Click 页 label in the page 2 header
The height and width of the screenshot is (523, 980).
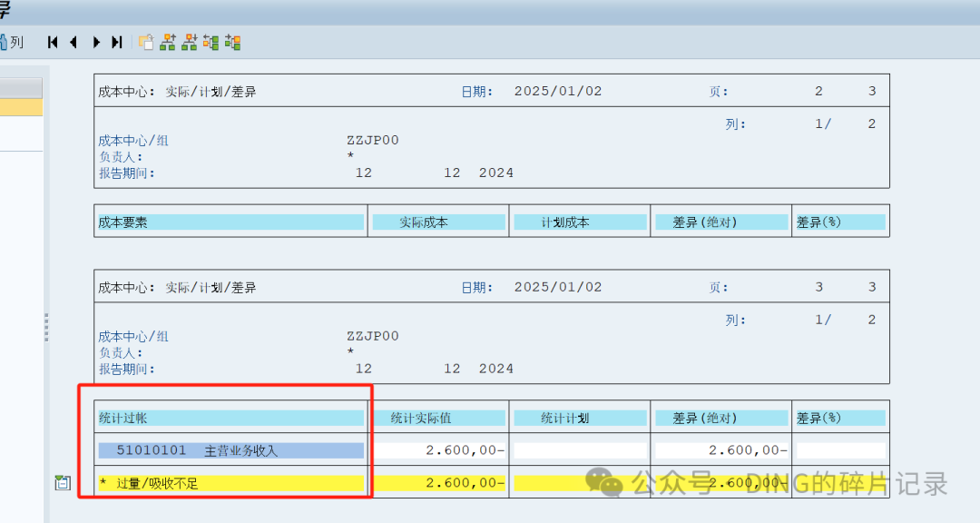click(x=719, y=92)
